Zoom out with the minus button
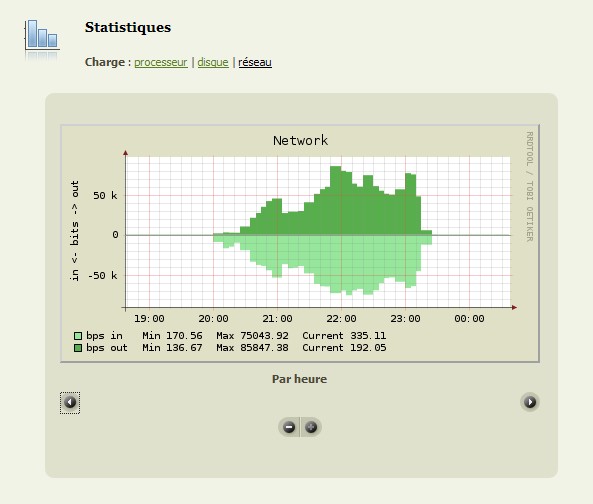This screenshot has height=504, width=593. tap(289, 427)
